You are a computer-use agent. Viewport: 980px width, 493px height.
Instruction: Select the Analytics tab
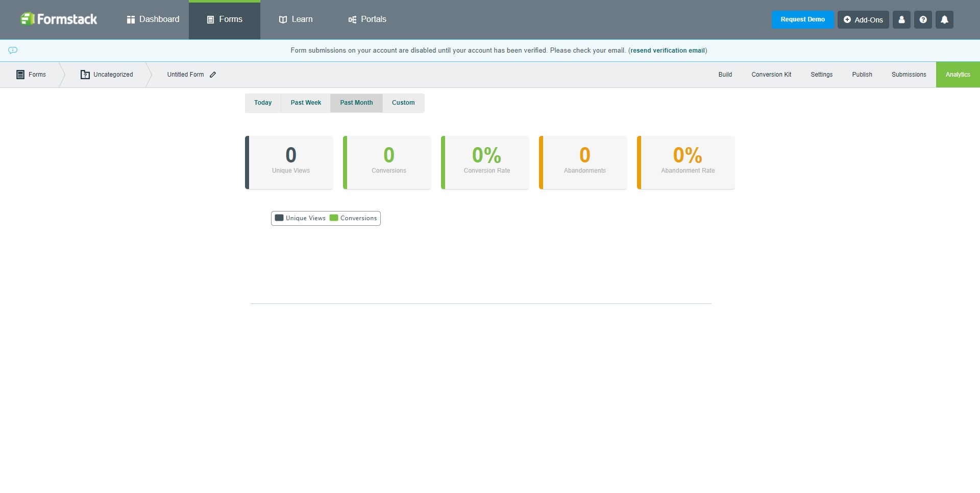click(x=958, y=75)
